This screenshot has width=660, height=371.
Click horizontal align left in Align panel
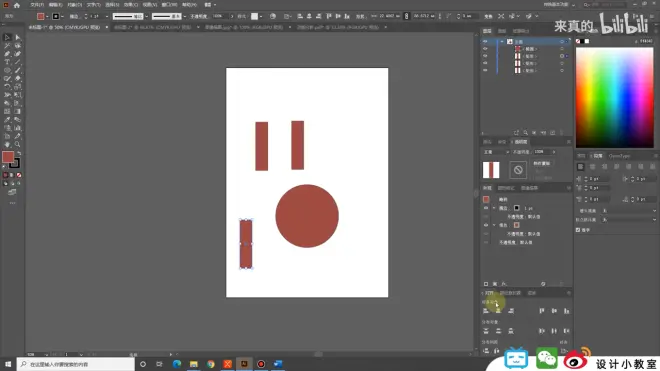(486, 311)
